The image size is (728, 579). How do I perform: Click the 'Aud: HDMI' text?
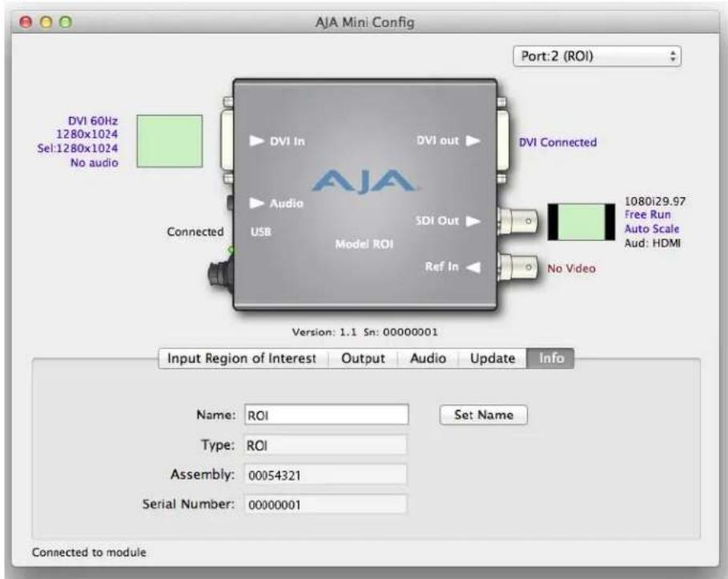(x=653, y=243)
